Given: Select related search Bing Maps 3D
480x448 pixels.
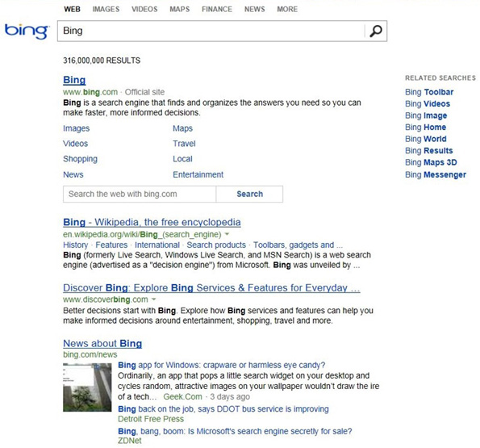Looking at the screenshot, I should 431,162.
